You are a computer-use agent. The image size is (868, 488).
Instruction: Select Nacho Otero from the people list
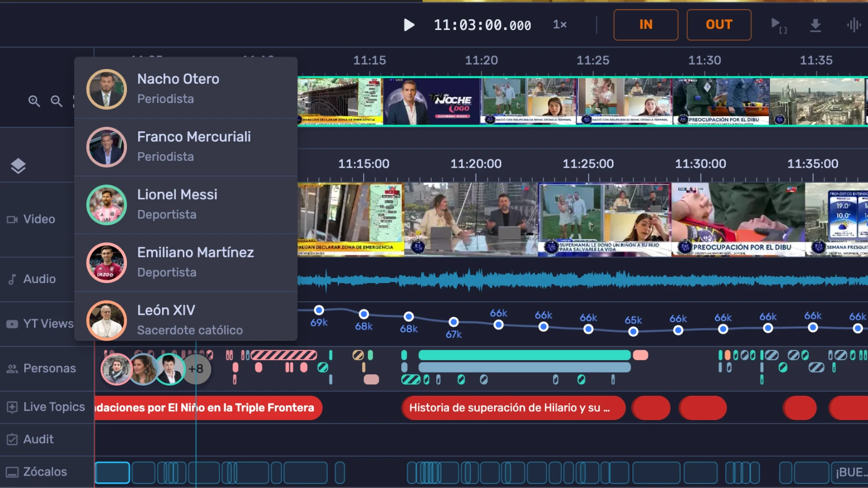tap(186, 89)
